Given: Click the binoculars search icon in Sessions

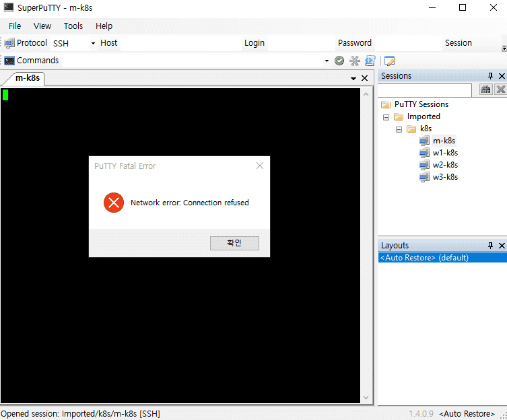Looking at the screenshot, I should click(485, 90).
